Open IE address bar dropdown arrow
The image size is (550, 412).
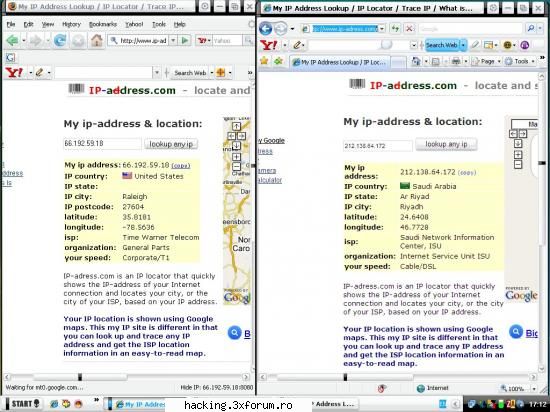coord(382,29)
